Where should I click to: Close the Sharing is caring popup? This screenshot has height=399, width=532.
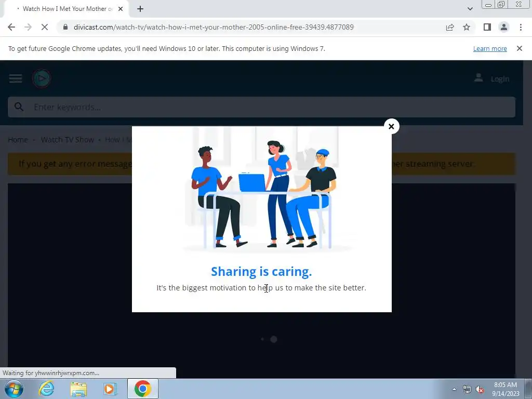point(391,126)
